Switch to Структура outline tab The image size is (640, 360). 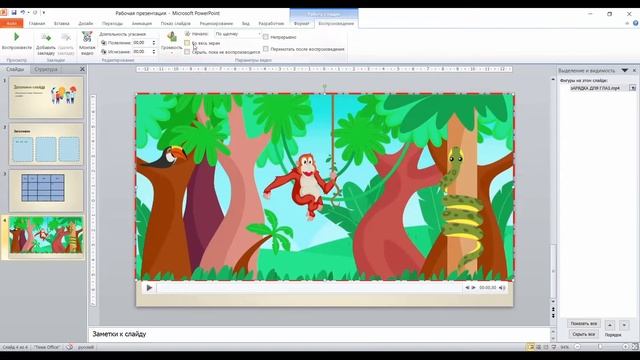click(46, 69)
